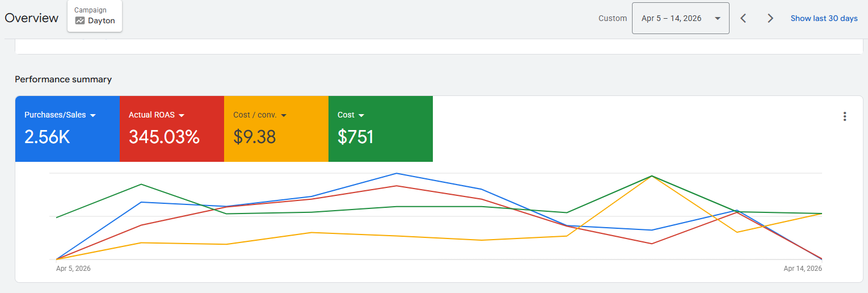
Task: Click the Apr 14, 2026 axis label
Action: pos(803,269)
